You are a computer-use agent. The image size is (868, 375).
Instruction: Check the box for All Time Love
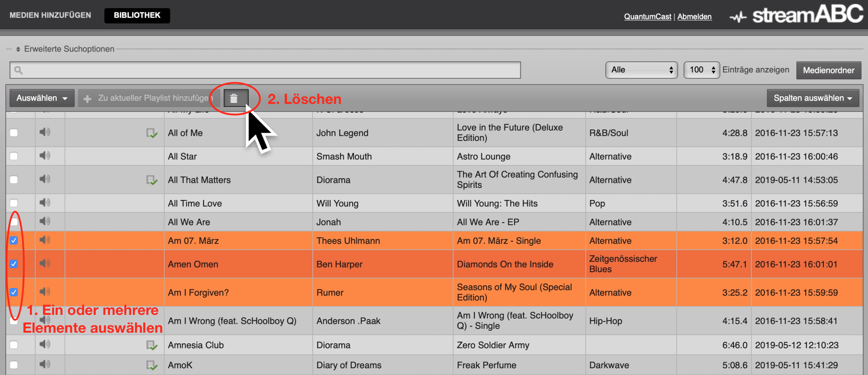14,203
